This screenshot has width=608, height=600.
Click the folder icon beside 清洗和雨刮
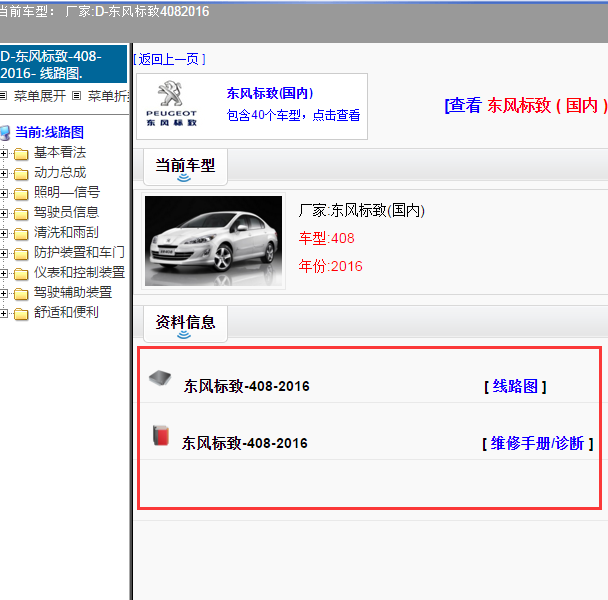click(x=21, y=233)
